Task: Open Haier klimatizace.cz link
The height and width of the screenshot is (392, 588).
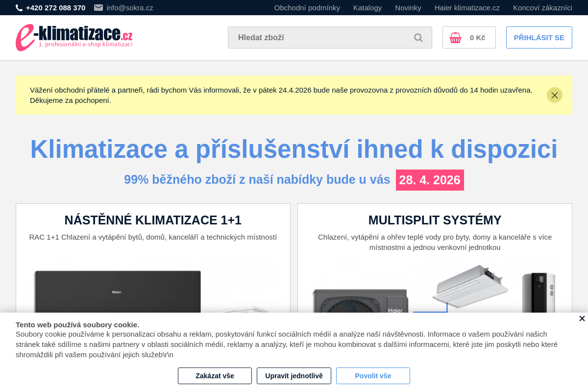Action: (467, 7)
